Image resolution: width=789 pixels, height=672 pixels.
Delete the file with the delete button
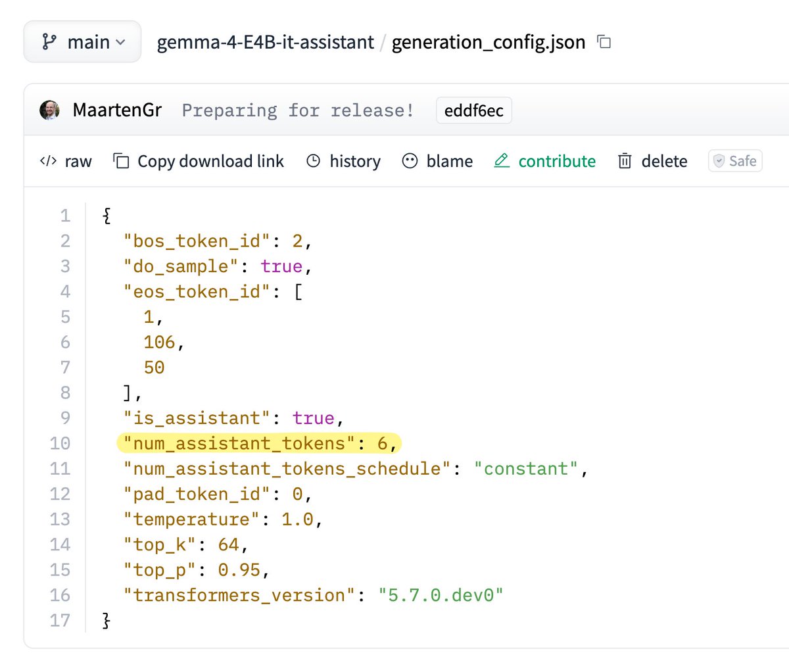click(x=652, y=161)
